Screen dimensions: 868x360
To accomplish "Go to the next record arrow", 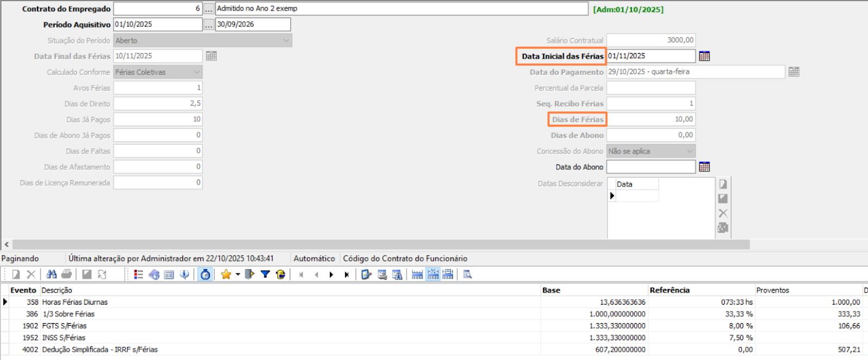I will pyautogui.click(x=331, y=275).
